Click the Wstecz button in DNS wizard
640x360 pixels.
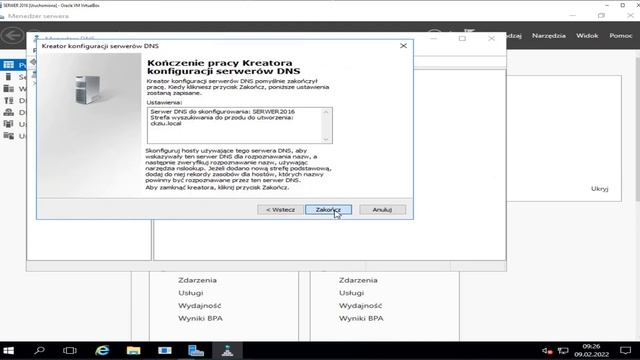280,209
